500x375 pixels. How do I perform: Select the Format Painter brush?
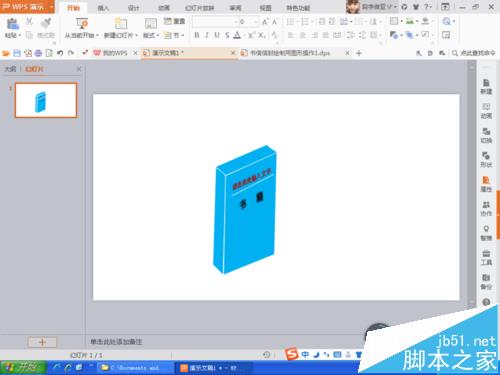click(x=46, y=23)
